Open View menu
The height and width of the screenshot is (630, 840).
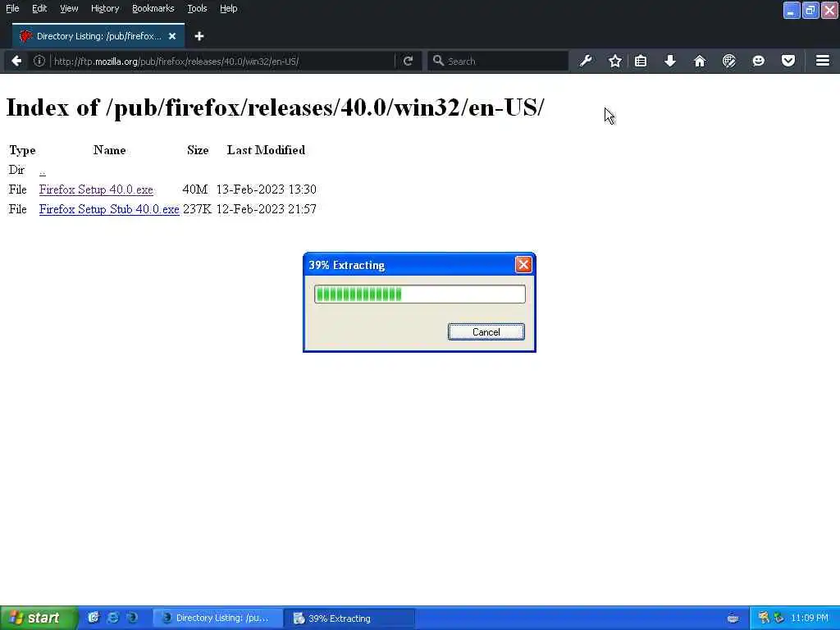69,8
